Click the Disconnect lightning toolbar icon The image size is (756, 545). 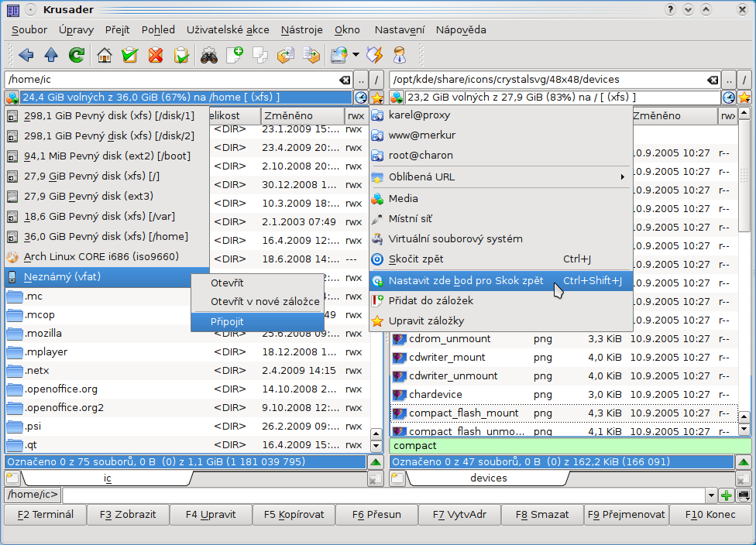375,55
